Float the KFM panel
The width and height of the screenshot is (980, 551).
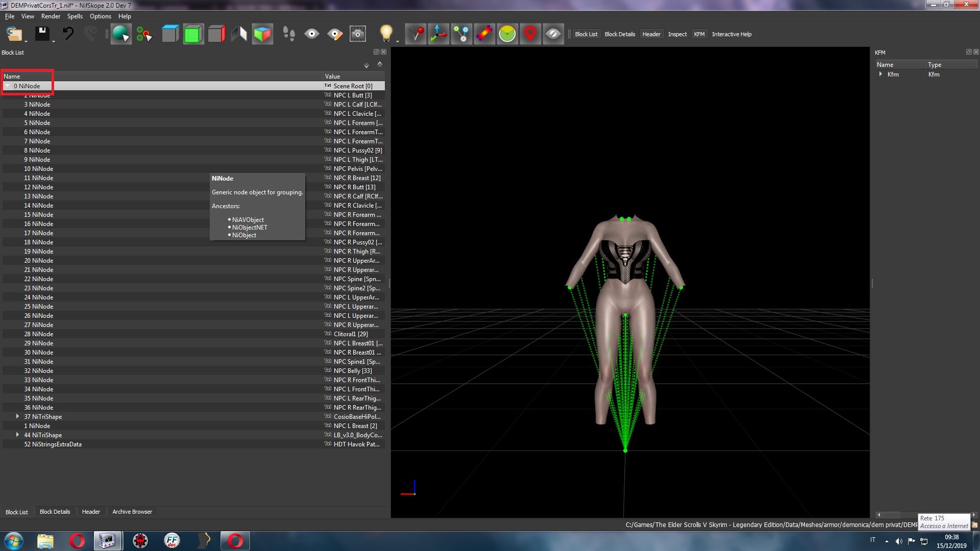[969, 52]
